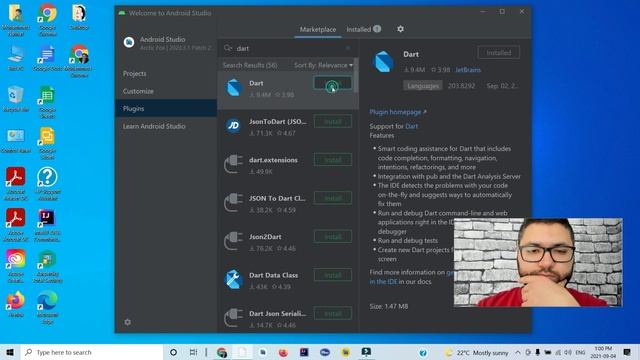
Task: Click the Languages tag in details
Action: tap(422, 86)
